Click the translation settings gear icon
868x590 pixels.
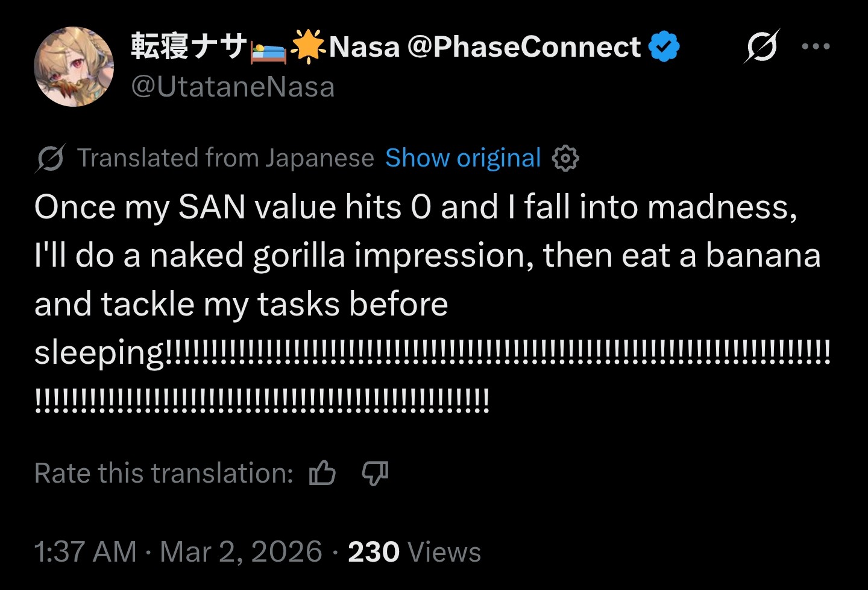click(565, 159)
